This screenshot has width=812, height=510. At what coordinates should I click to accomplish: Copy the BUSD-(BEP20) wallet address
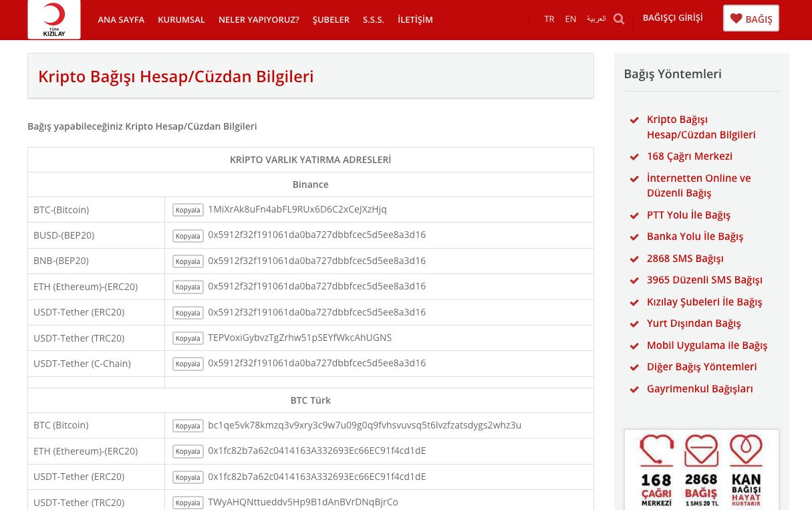click(x=188, y=236)
